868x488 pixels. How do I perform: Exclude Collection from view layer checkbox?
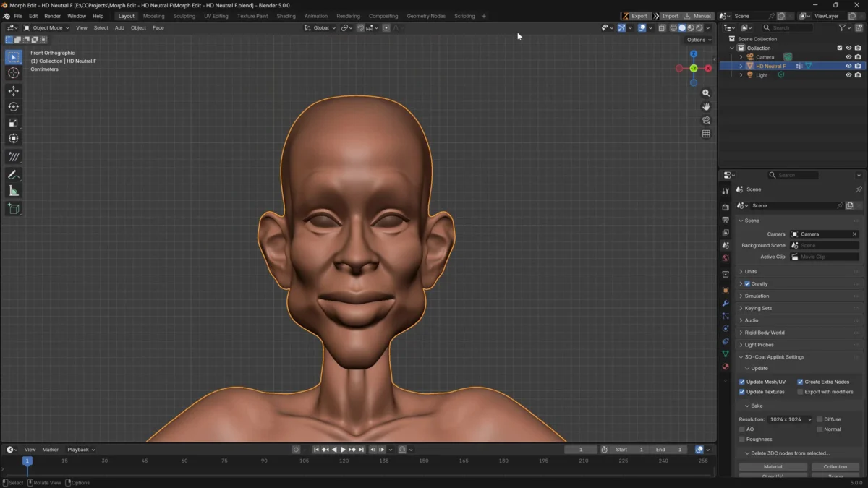point(840,48)
